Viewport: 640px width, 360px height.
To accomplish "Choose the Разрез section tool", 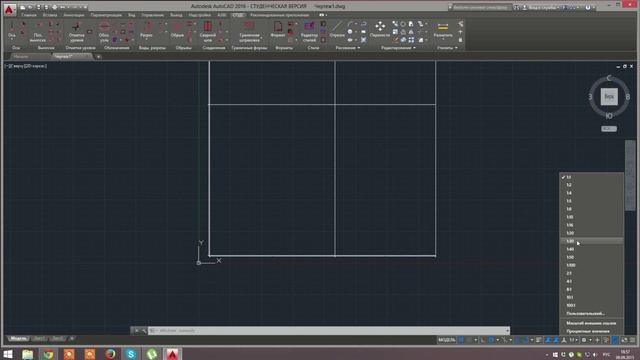I will [x=146, y=30].
